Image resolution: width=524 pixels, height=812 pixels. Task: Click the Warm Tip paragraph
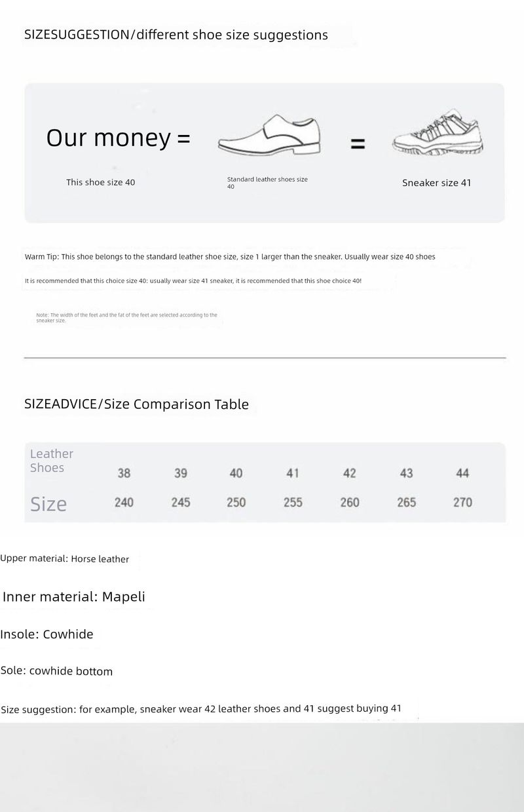pos(230,257)
